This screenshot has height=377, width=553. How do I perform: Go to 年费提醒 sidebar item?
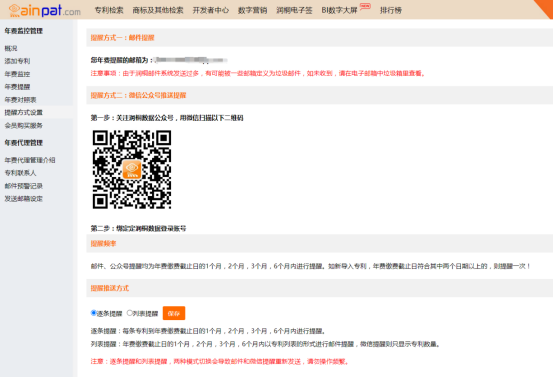[x=17, y=87]
